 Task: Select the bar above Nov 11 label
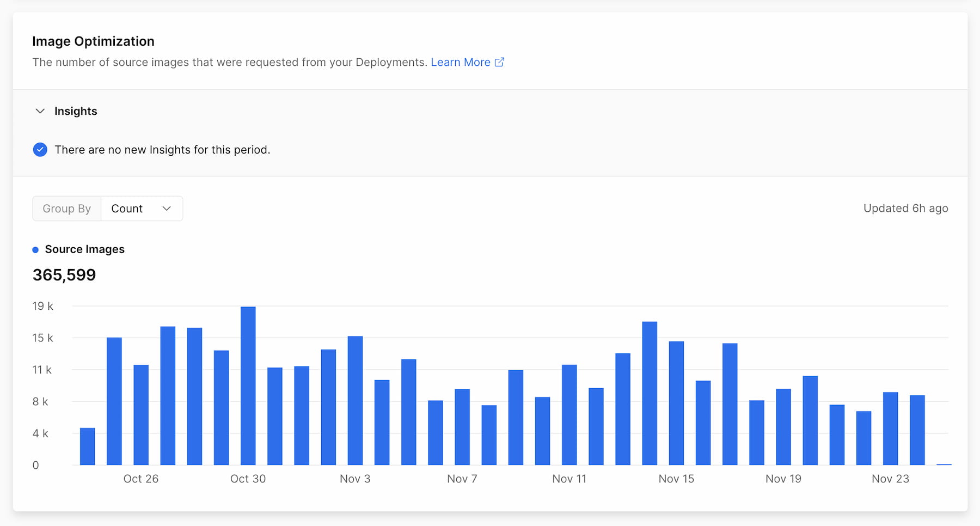(x=569, y=415)
